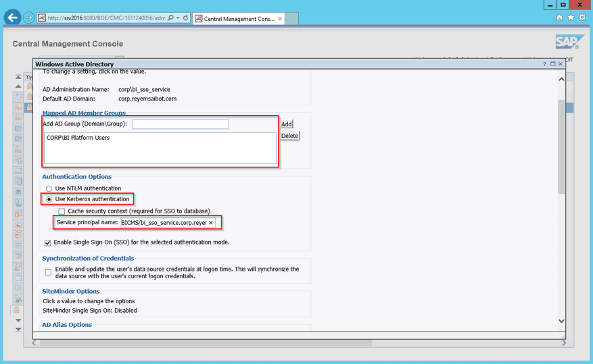Open a new browser tab
This screenshot has width=593, height=364.
pos(291,19)
